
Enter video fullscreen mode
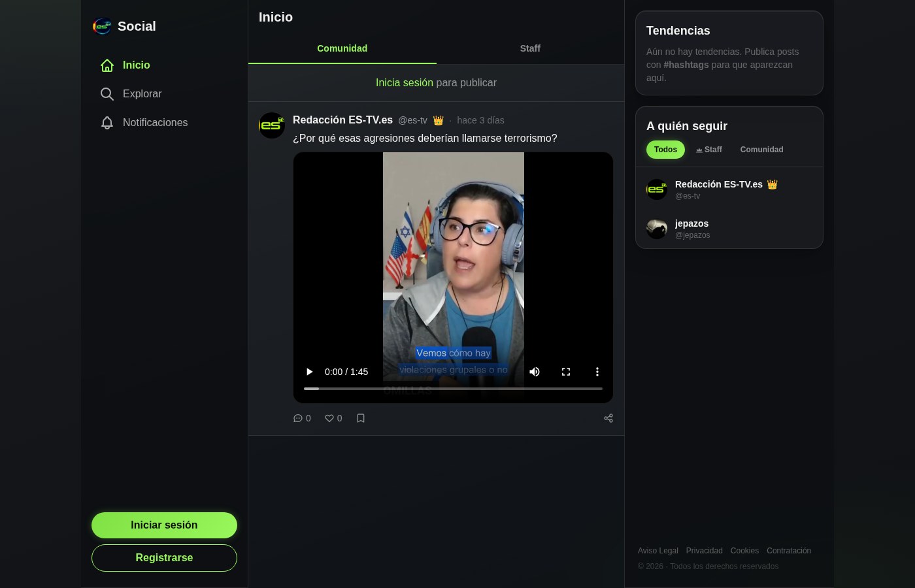(x=566, y=372)
